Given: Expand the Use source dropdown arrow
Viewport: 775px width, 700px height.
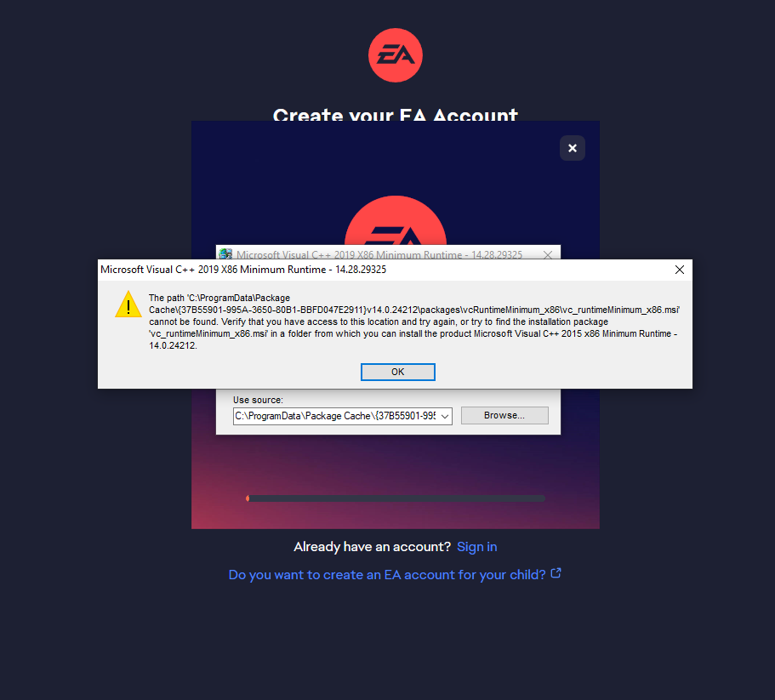Looking at the screenshot, I should click(445, 417).
